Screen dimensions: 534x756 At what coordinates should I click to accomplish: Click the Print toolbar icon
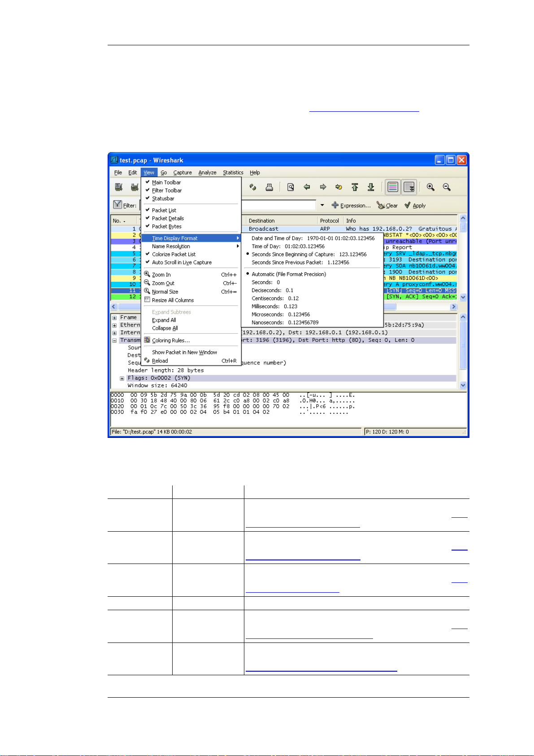269,187
